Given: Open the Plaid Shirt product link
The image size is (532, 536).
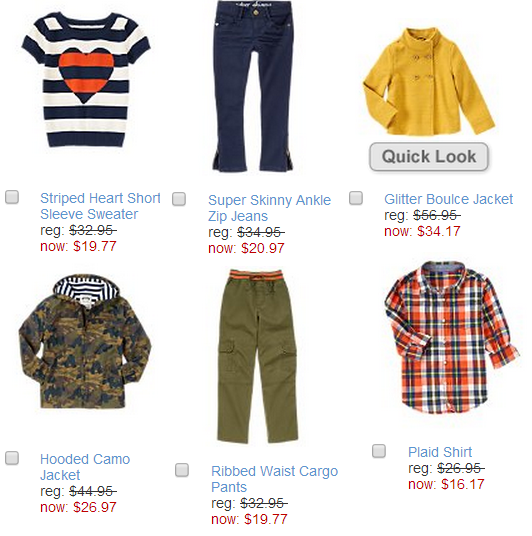Looking at the screenshot, I should (x=440, y=452).
